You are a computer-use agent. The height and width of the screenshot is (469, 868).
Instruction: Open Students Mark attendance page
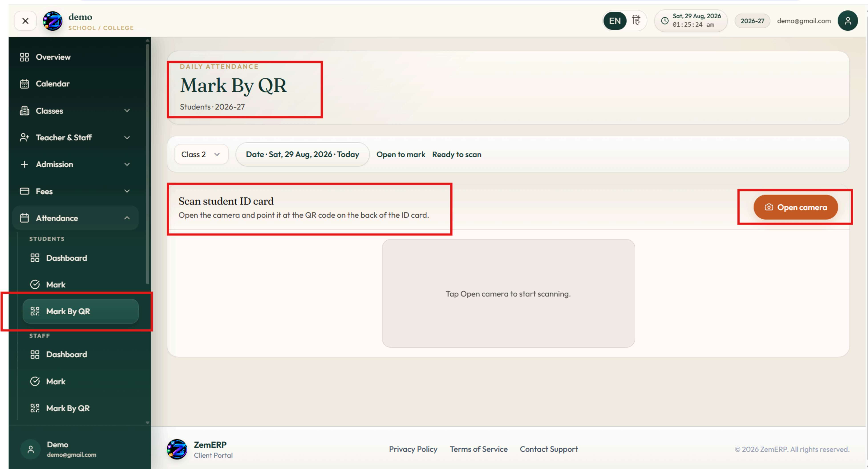pos(81,284)
